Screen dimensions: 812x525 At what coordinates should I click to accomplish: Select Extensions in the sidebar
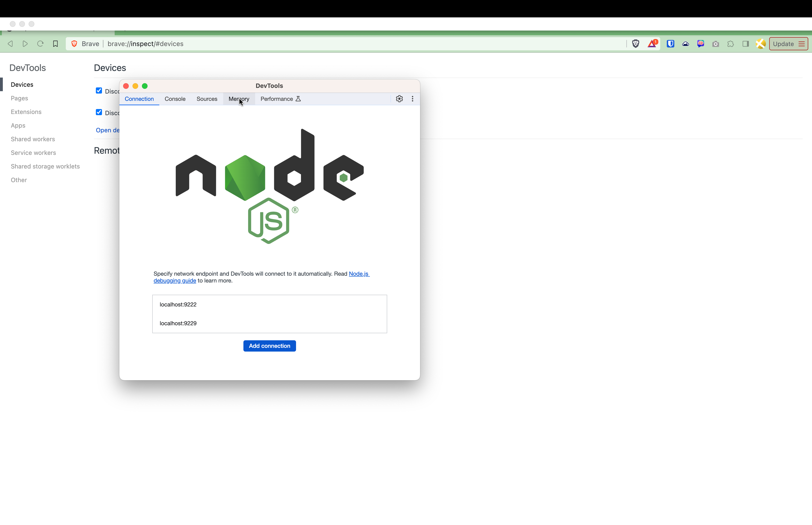tap(26, 112)
